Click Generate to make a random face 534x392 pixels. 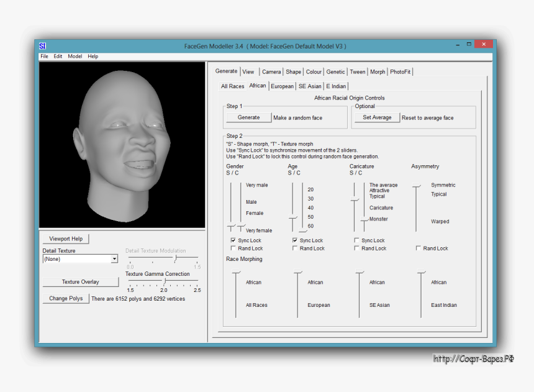(x=248, y=117)
